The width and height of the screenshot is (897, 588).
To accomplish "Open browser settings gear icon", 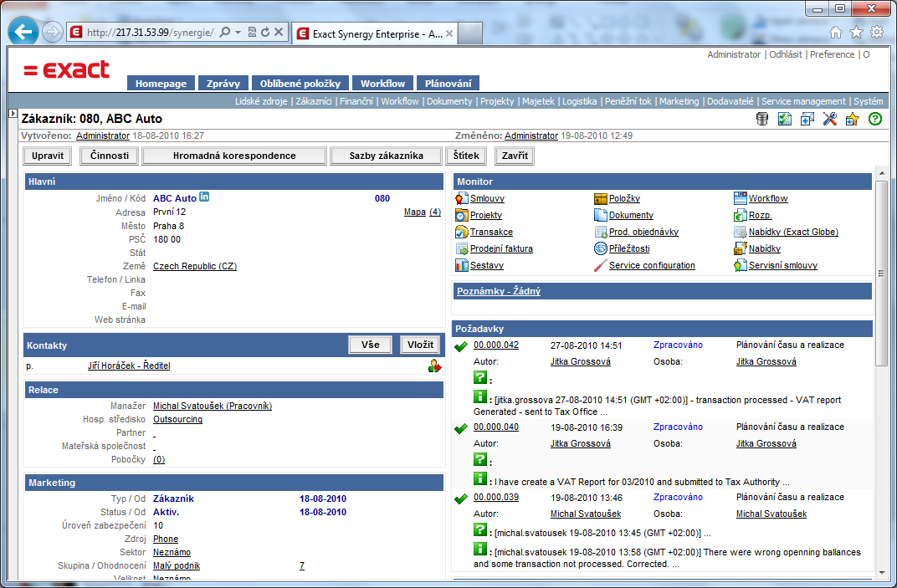I will pos(876,32).
